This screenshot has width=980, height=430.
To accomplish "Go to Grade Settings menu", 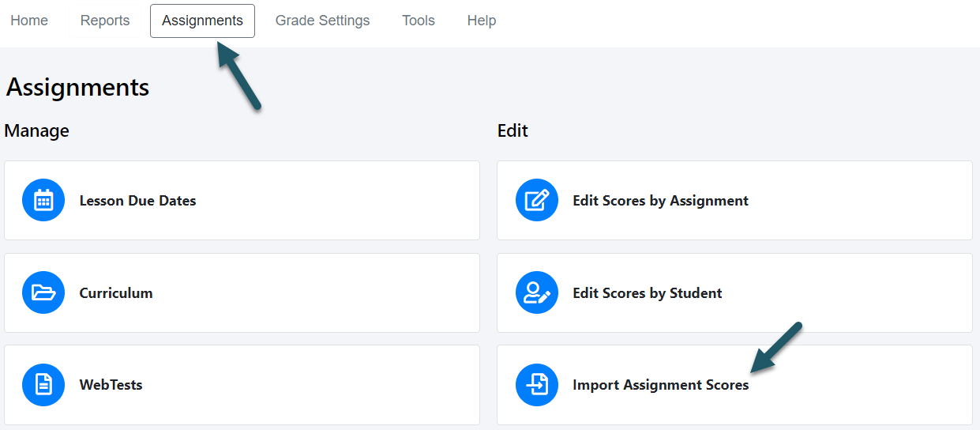I will [322, 21].
